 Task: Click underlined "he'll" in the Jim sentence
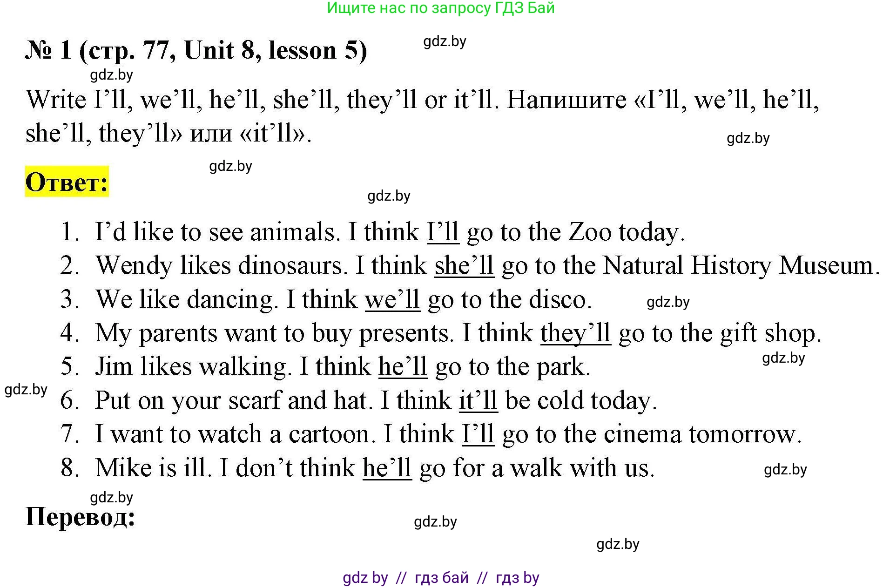click(403, 366)
